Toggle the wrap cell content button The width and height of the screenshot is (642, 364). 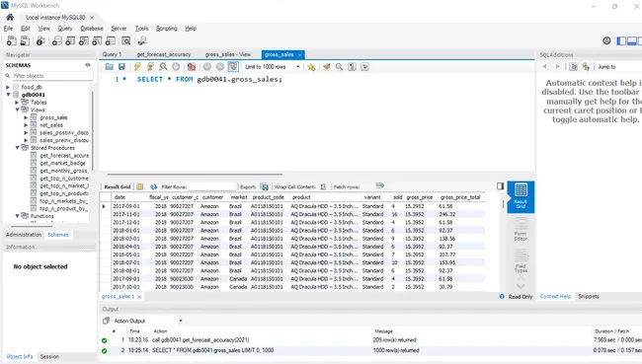(323, 186)
